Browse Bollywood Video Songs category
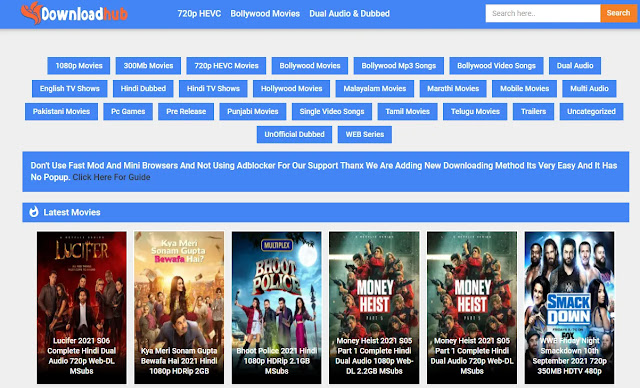 point(496,66)
